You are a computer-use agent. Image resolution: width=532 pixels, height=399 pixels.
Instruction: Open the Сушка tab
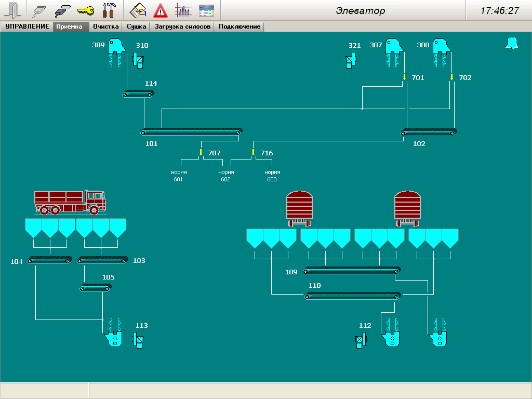(x=136, y=26)
